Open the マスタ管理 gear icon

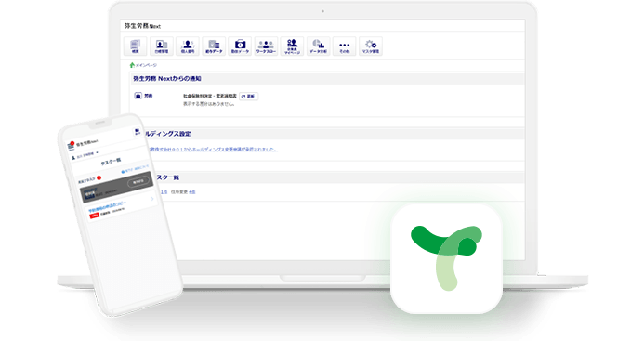(371, 46)
